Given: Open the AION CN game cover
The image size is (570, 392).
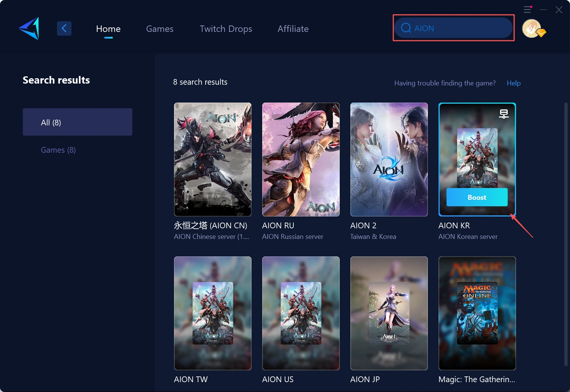Looking at the screenshot, I should click(213, 160).
